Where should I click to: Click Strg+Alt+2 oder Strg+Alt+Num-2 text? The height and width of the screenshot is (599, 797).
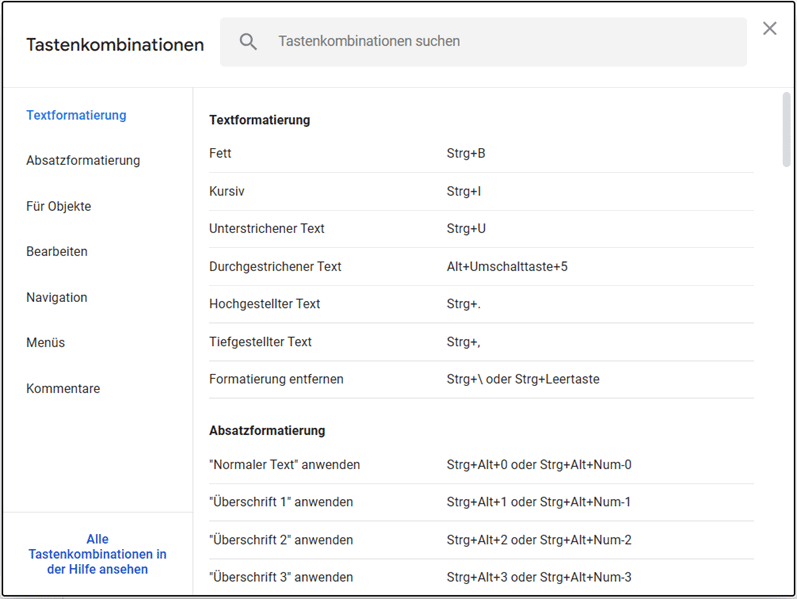[539, 540]
